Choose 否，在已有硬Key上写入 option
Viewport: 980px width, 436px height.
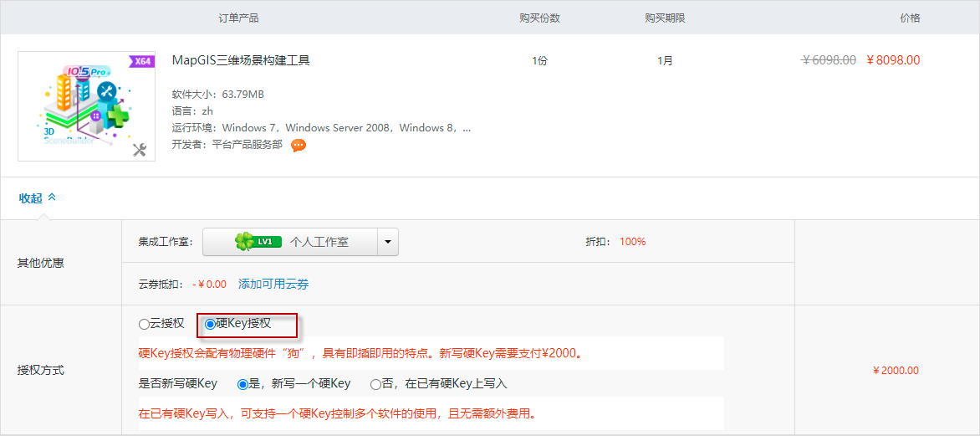click(375, 384)
